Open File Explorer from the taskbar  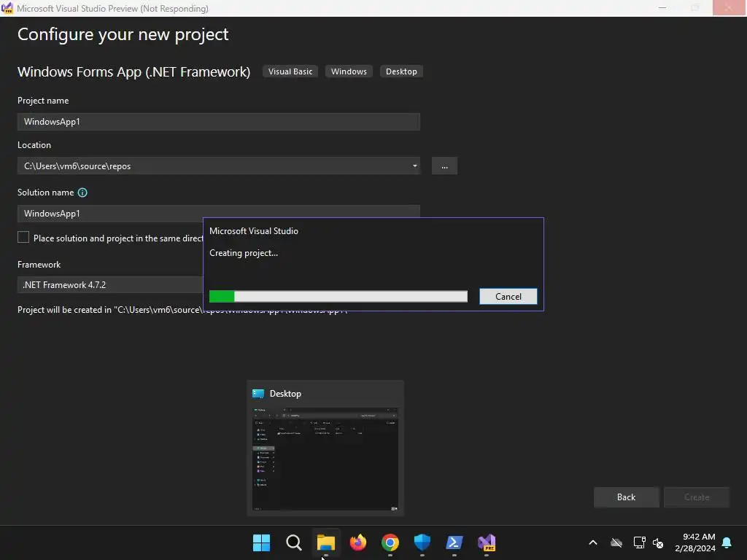(x=326, y=542)
